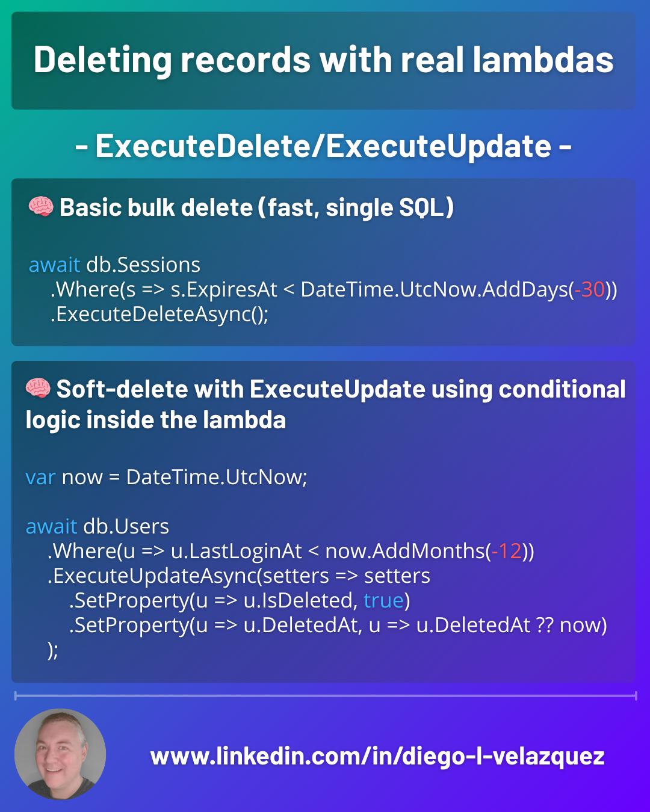This screenshot has height=812, width=650.
Task: Click the s.ExpiresAt Where clause line
Action: (x=333, y=289)
